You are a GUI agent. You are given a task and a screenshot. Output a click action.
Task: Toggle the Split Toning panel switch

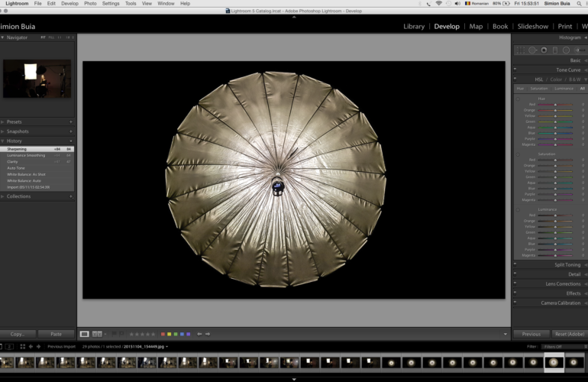point(515,264)
